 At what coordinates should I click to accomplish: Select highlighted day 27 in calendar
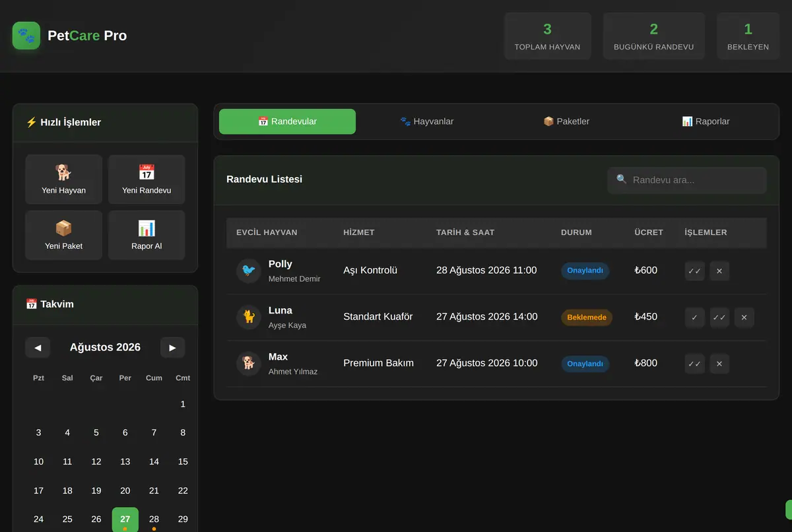(125, 519)
